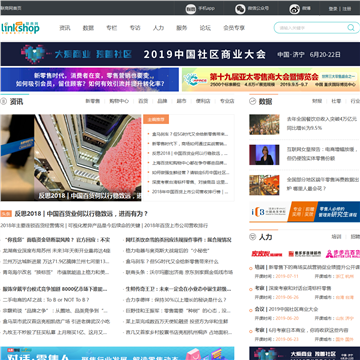Open the 数据 main navigation item
The image size is (360, 360).
(88, 28)
